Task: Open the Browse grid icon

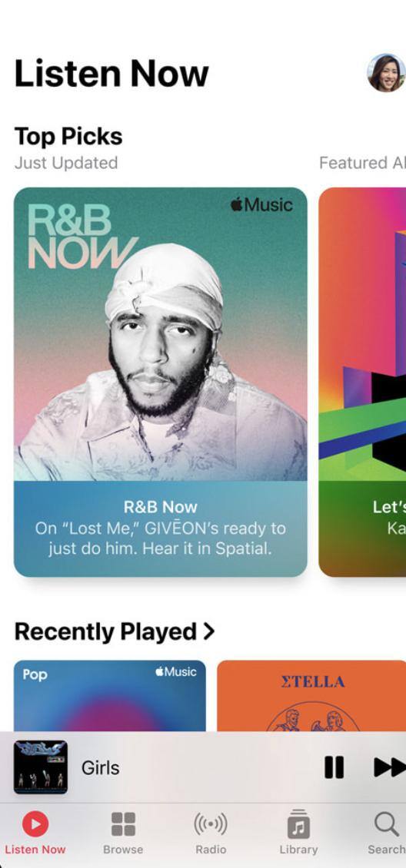Action: (x=123, y=823)
